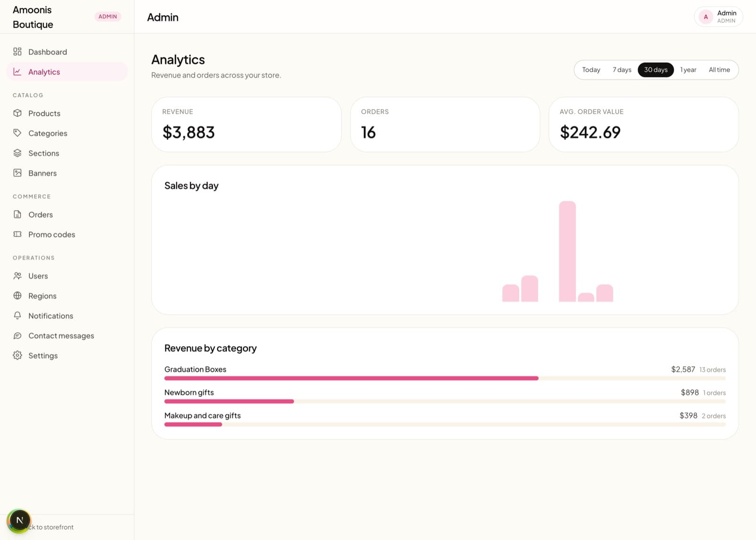Screen dimensions: 756x540
Task: Click the Sales by day heading
Action: pyautogui.click(x=191, y=186)
